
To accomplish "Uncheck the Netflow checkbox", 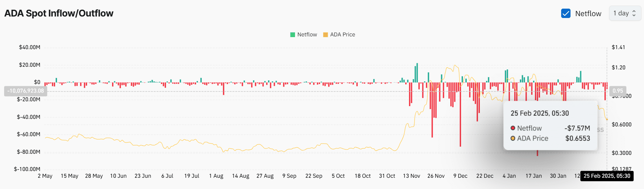I will tap(566, 13).
